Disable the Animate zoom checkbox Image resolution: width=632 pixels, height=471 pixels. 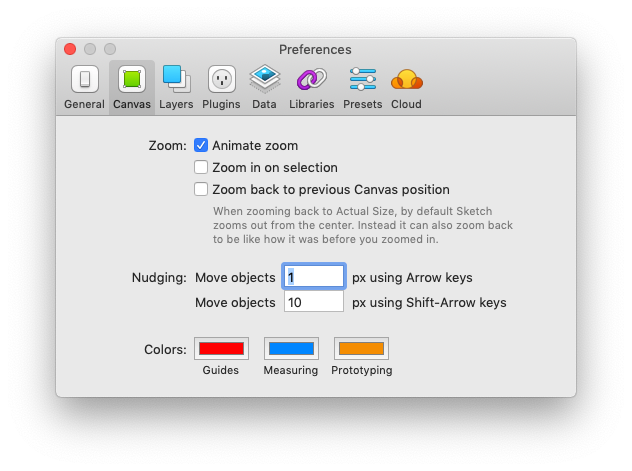coord(201,146)
